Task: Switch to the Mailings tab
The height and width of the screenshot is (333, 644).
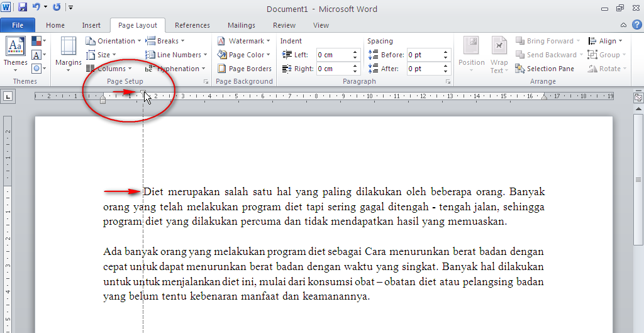Action: coord(241,25)
